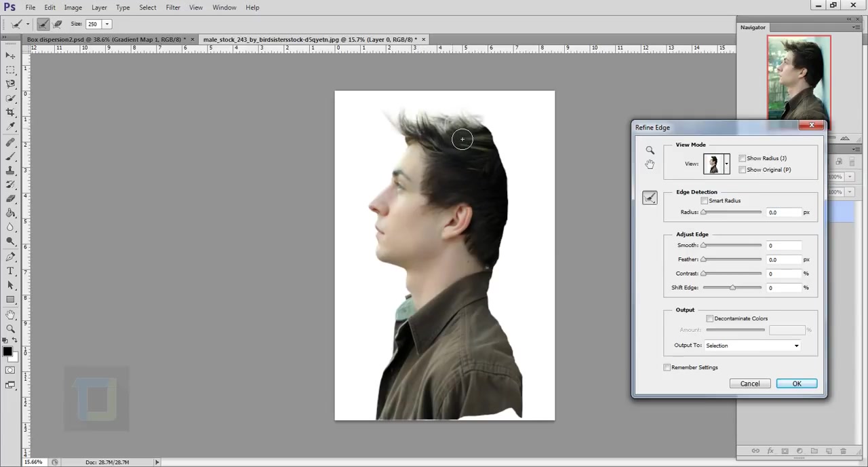Viewport: 868px width, 467px height.
Task: Switch to the Box dispersion2.psd tab
Action: (x=106, y=39)
